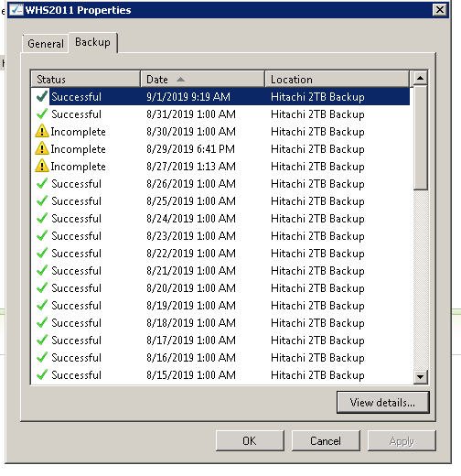
Task: Click the scrollbar up arrow in backup list
Action: 421,79
